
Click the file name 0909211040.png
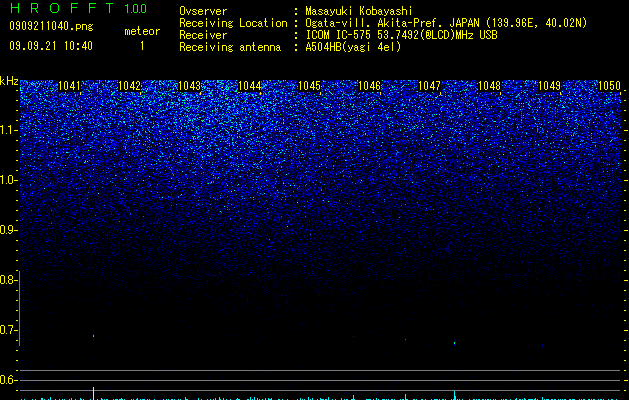tap(51, 26)
